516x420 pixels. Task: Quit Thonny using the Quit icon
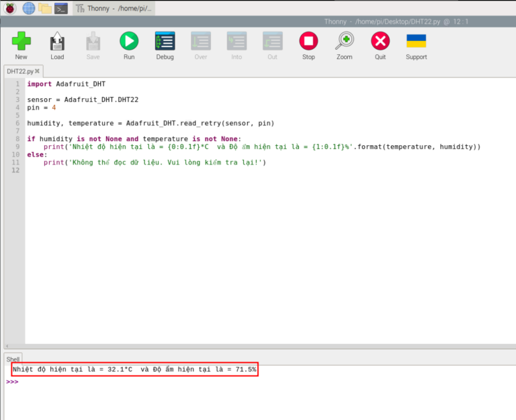click(x=380, y=42)
